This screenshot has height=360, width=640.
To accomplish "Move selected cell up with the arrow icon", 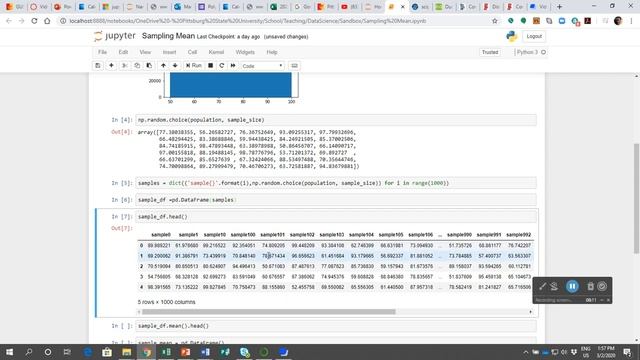I will point(163,66).
